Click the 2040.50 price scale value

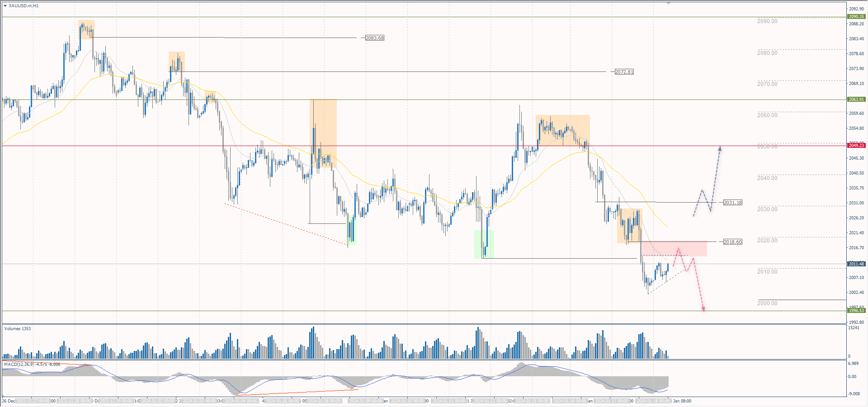tap(856, 173)
